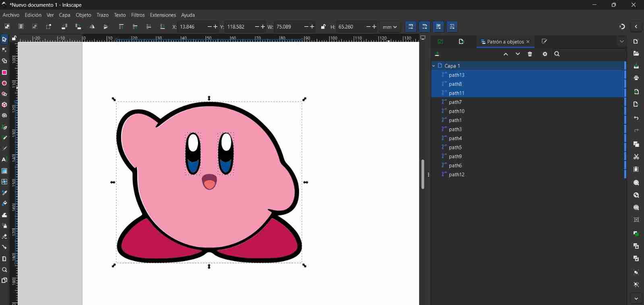The height and width of the screenshot is (305, 644).
Task: Toggle rubberband touch selection mode
Action: [48, 27]
